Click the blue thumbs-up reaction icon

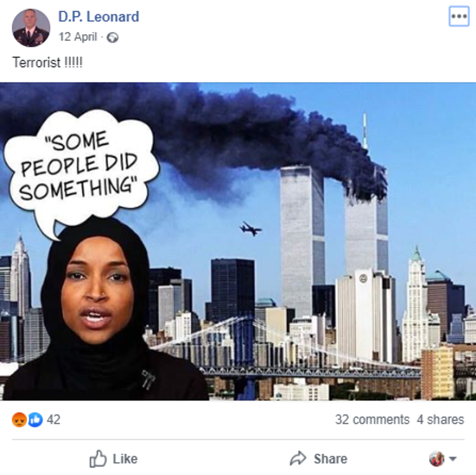click(x=35, y=420)
